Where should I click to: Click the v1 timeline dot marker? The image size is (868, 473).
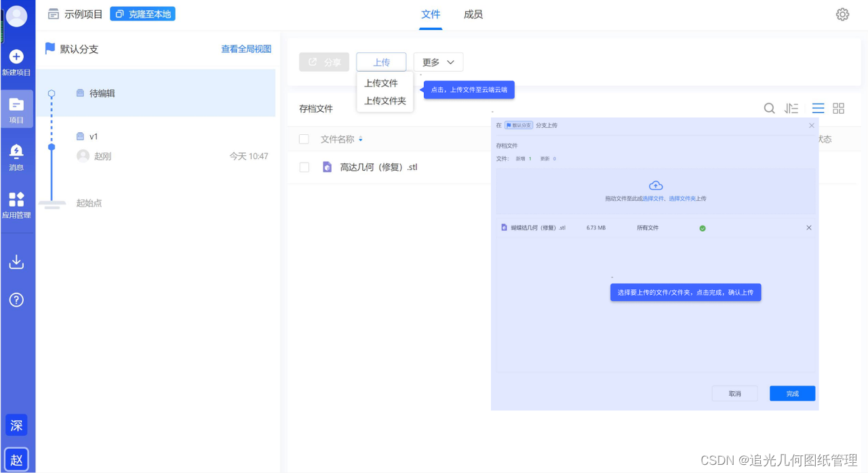tap(52, 146)
